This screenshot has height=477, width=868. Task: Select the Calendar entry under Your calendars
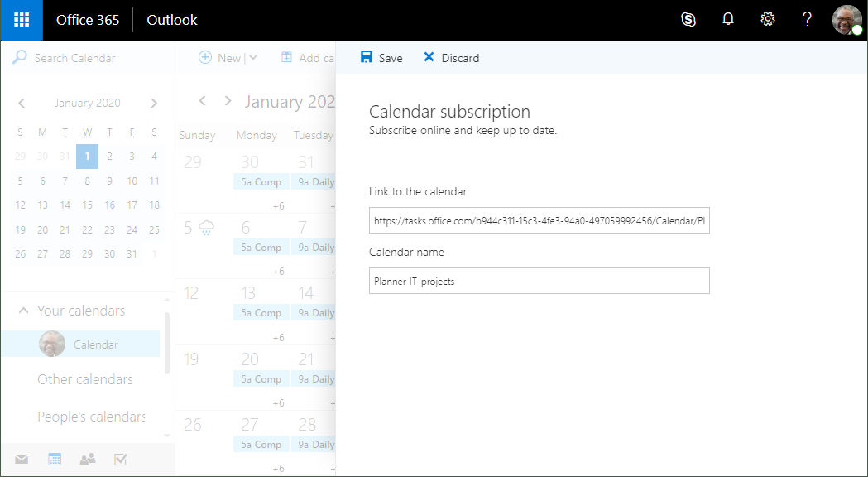click(x=95, y=344)
